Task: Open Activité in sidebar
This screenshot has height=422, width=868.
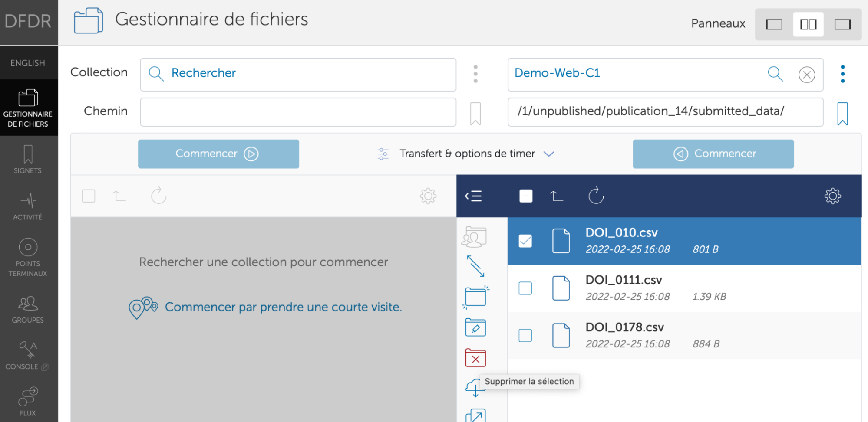Action: pyautogui.click(x=28, y=206)
